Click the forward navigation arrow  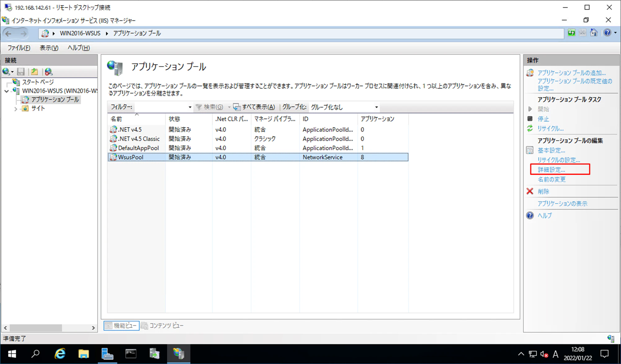(x=24, y=33)
